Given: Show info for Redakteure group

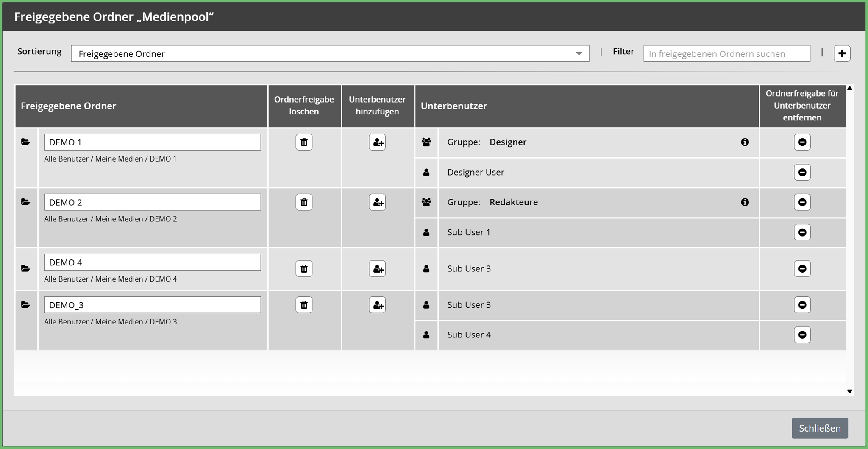Looking at the screenshot, I should 745,202.
